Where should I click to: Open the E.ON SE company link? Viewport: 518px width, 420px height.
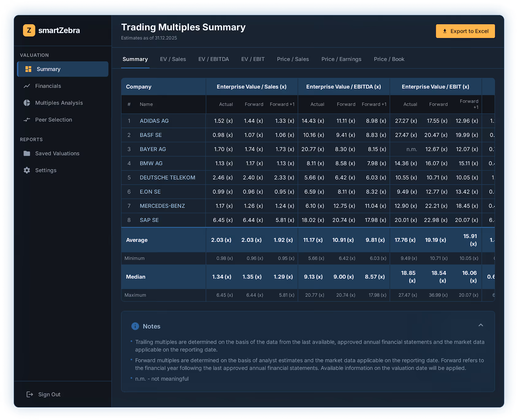pyautogui.click(x=150, y=192)
